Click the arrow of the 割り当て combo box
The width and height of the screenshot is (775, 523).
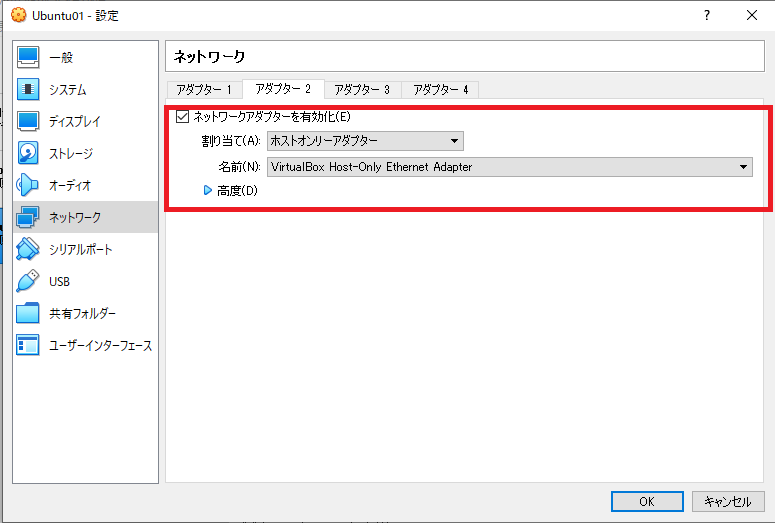(454, 141)
